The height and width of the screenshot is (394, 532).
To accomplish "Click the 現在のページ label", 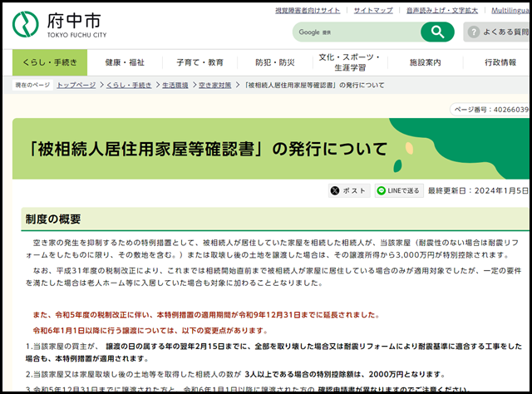I will click(x=32, y=85).
